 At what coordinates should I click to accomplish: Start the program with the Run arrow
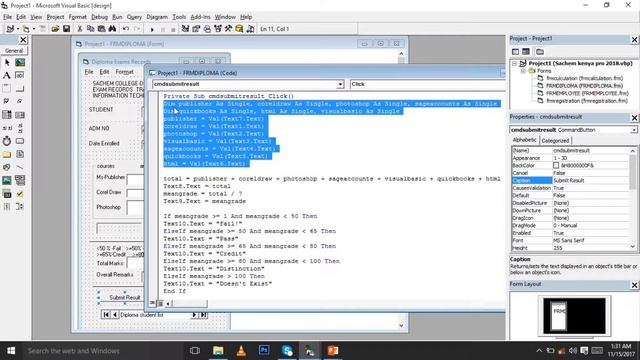click(x=152, y=29)
